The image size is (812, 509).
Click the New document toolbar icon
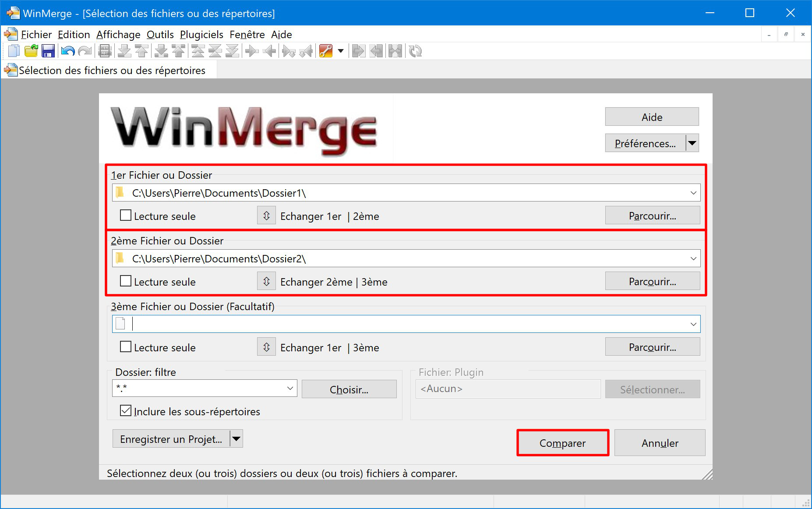[14, 51]
